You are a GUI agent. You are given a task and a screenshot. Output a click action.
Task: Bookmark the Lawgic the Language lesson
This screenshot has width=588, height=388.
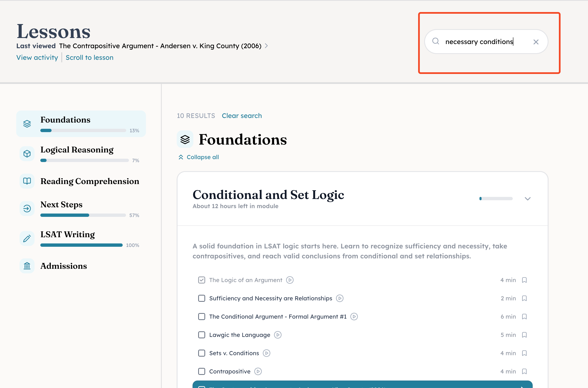524,335
